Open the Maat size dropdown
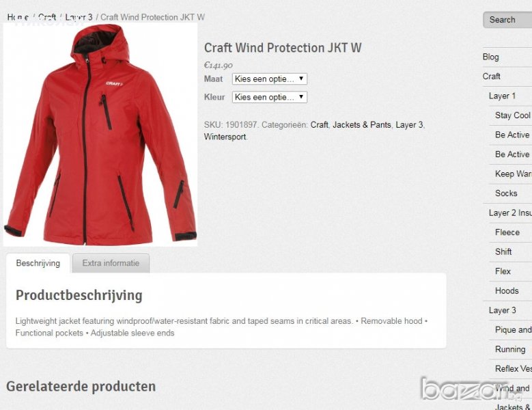Image resolution: width=532 pixels, height=410 pixels. (269, 79)
